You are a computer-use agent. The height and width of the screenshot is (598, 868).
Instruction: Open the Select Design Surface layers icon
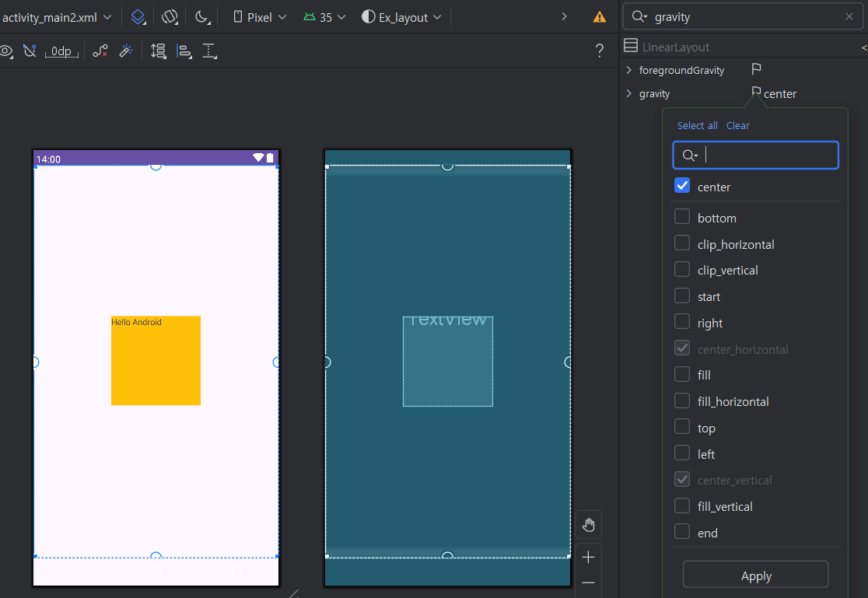point(138,17)
